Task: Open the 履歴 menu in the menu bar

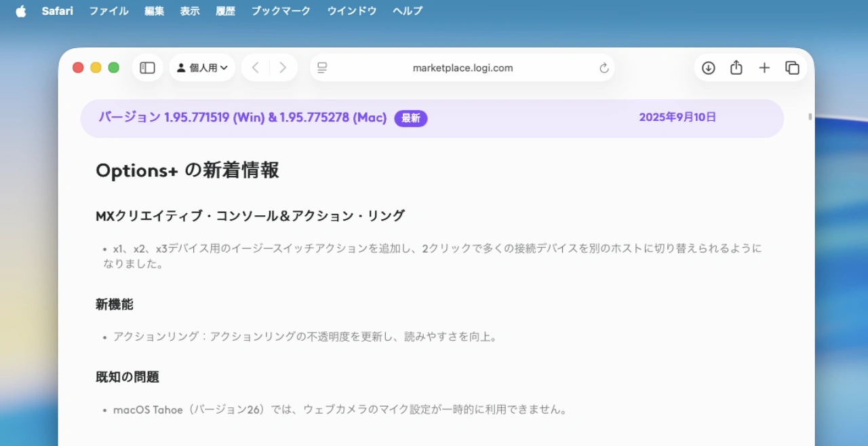Action: point(225,11)
